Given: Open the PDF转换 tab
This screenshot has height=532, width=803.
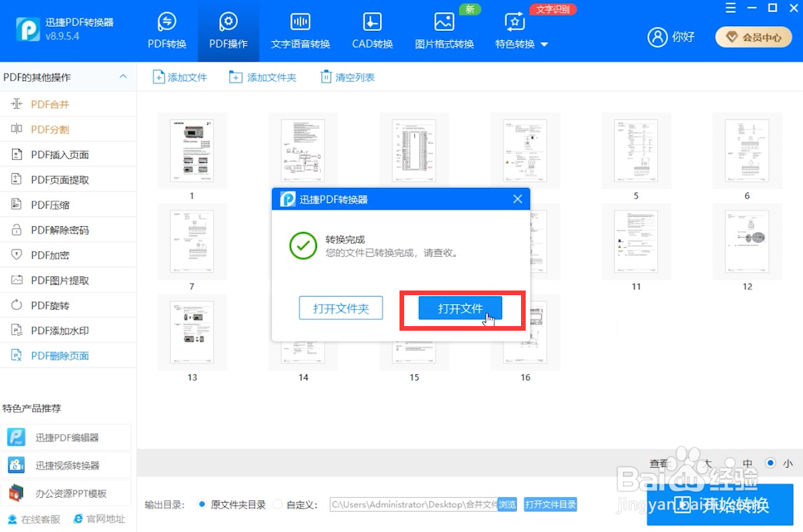Looking at the screenshot, I should click(167, 31).
